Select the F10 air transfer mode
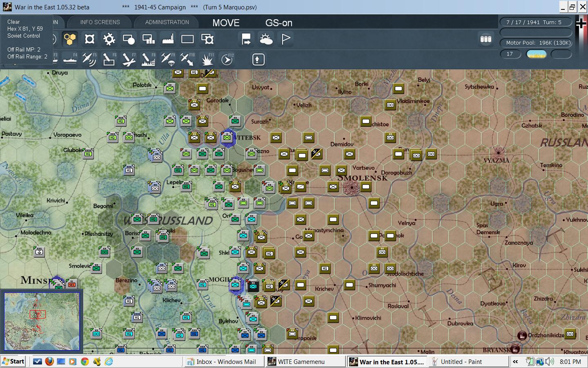The height and width of the screenshot is (368, 588). 187,60
